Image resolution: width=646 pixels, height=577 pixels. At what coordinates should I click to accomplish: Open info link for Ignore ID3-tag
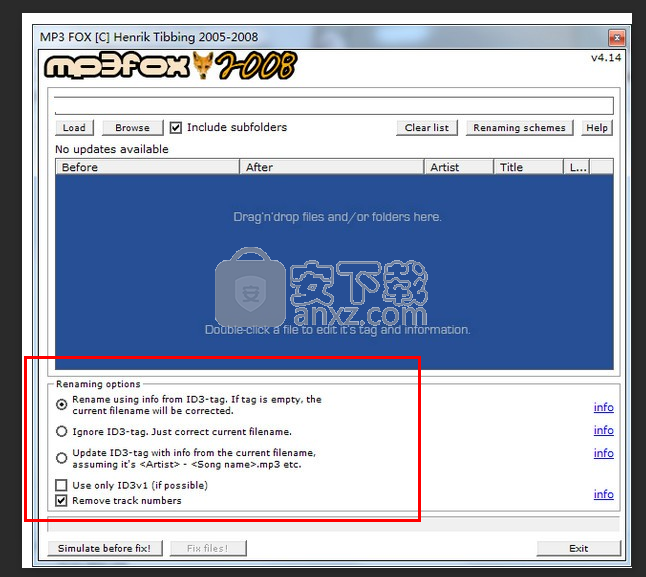pos(604,430)
